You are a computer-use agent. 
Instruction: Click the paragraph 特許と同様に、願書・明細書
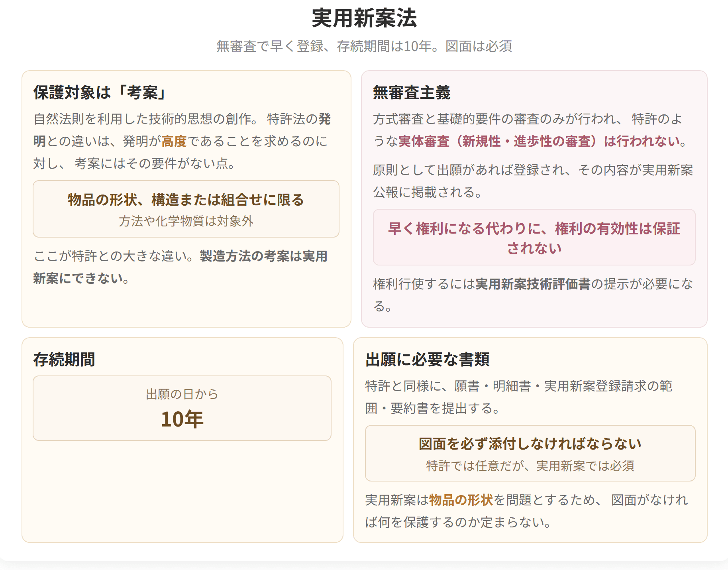(x=519, y=397)
